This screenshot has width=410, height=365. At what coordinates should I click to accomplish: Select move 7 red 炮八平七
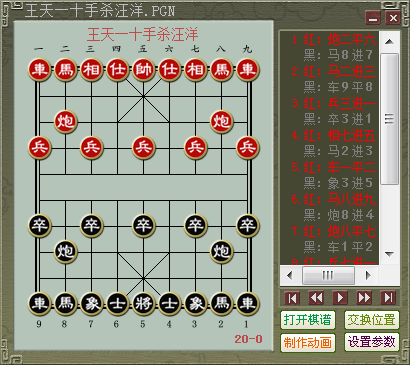pos(333,231)
